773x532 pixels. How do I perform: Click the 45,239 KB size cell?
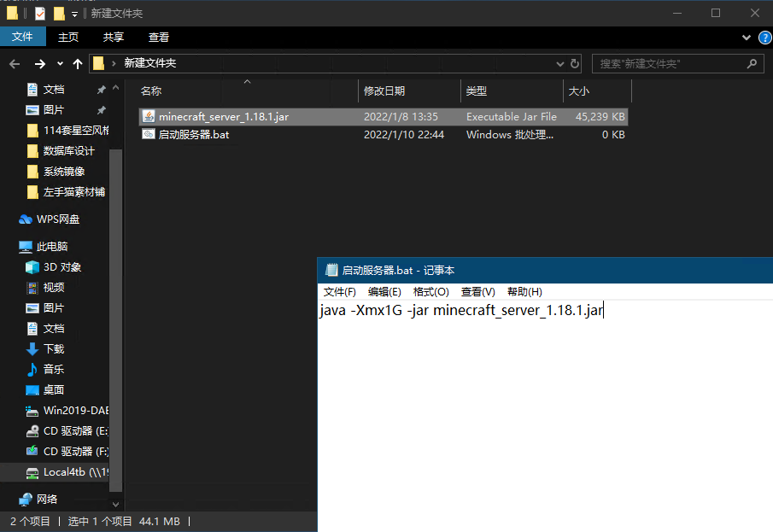[600, 117]
